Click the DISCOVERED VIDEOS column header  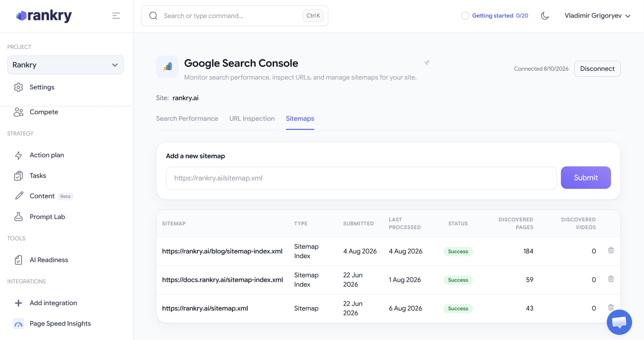(x=578, y=223)
